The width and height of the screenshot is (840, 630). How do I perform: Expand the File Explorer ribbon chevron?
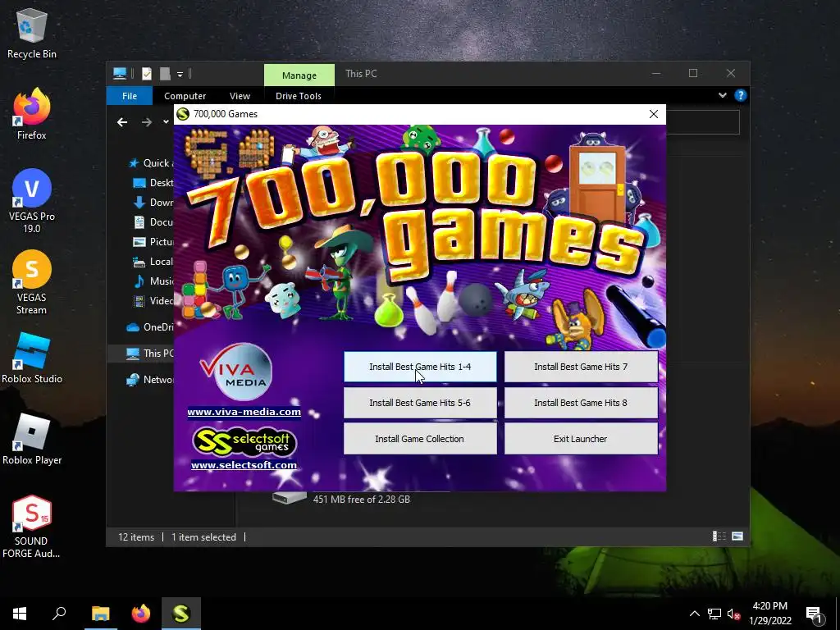(722, 95)
